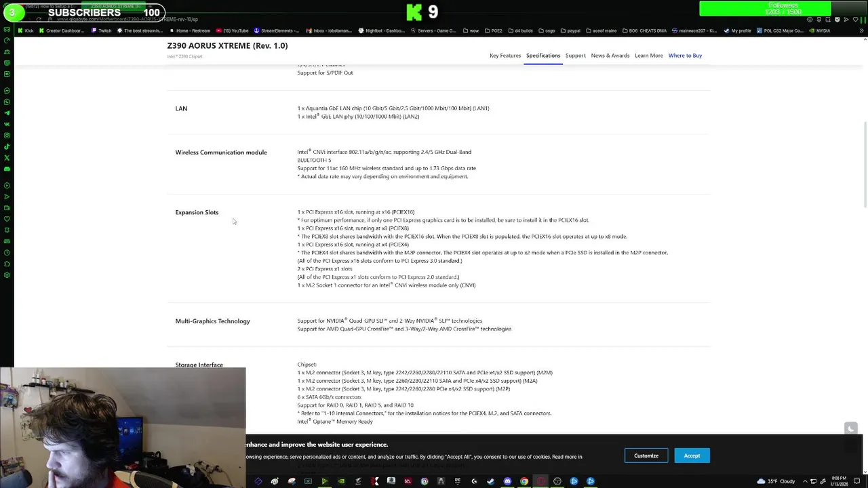
Task: Open the StreamElements bookmark
Action: [x=277, y=30]
